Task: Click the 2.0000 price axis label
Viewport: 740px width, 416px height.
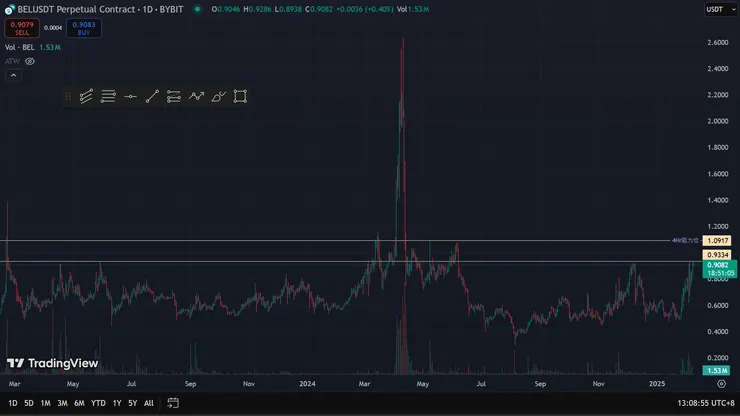Action: [x=717, y=121]
